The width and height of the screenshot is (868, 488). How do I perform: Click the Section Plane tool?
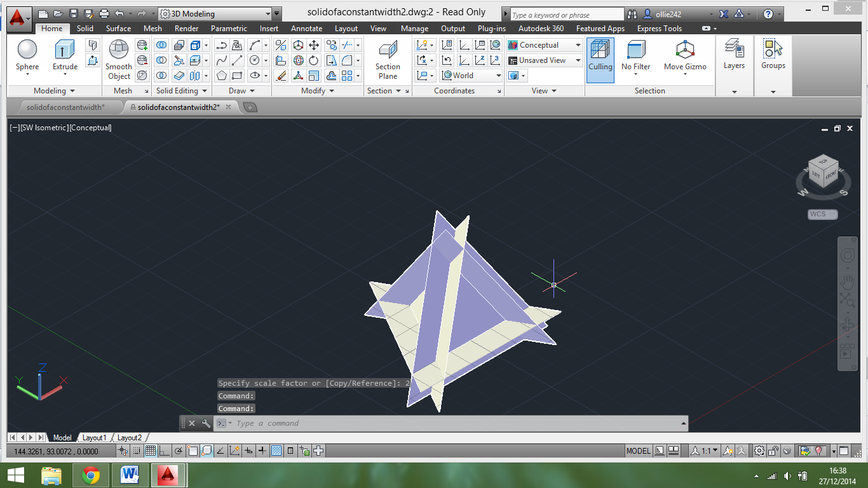(388, 60)
